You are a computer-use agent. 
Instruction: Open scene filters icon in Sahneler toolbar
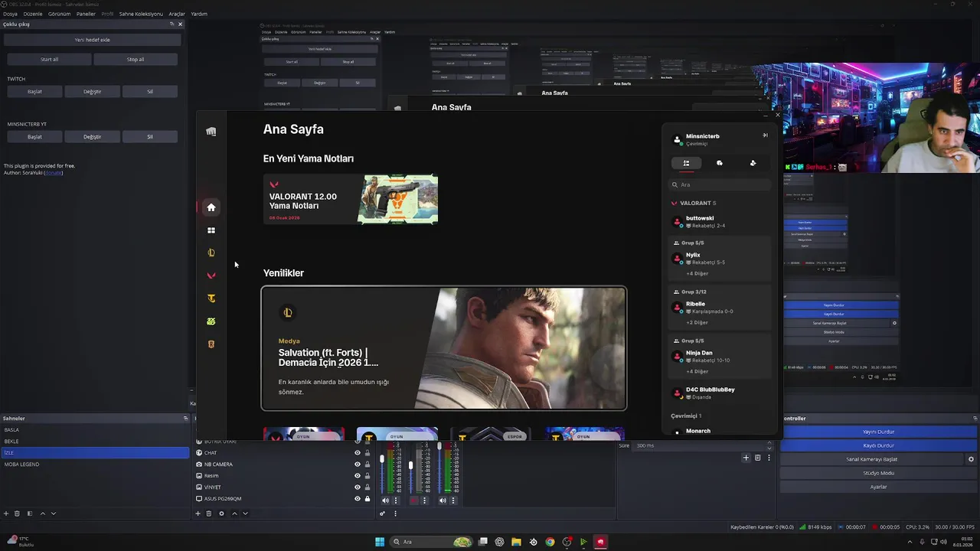pyautogui.click(x=30, y=514)
